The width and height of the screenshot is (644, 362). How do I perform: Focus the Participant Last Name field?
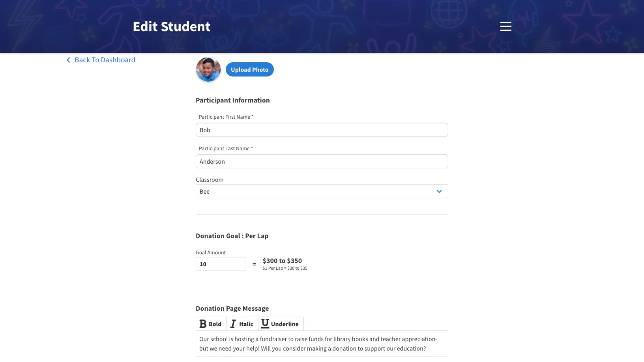[322, 161]
